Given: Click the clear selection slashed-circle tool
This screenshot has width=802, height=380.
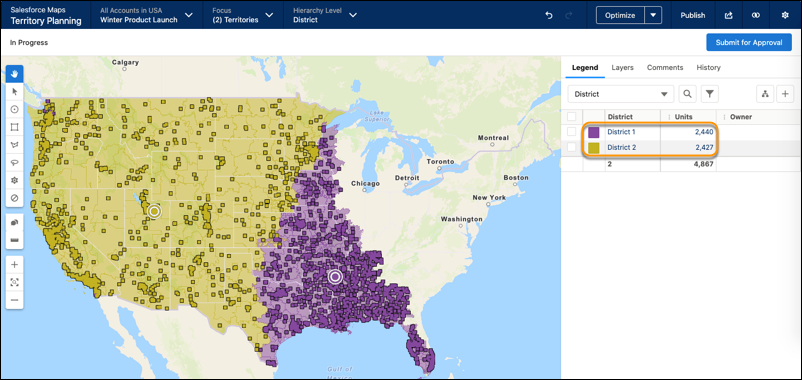Looking at the screenshot, I should tap(14, 198).
